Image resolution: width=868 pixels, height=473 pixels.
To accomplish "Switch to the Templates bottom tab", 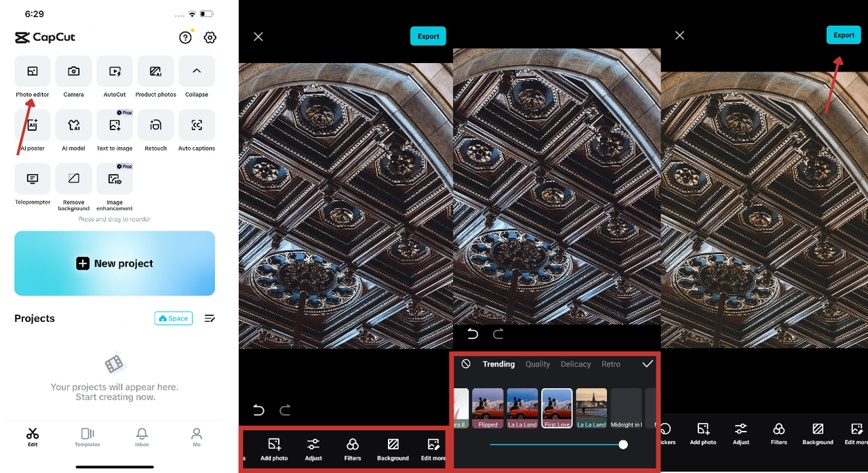I will pyautogui.click(x=87, y=437).
